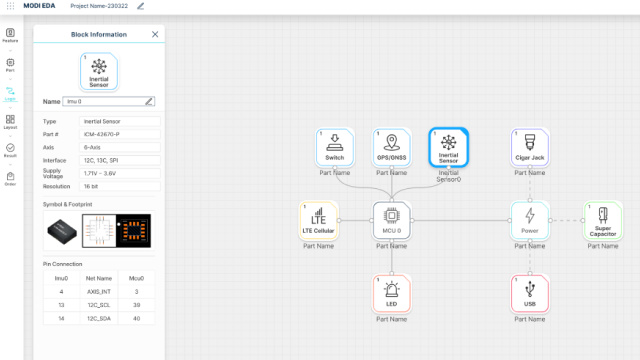Select the LED block on canvas
Screen dimensions: 640x360
pyautogui.click(x=391, y=293)
